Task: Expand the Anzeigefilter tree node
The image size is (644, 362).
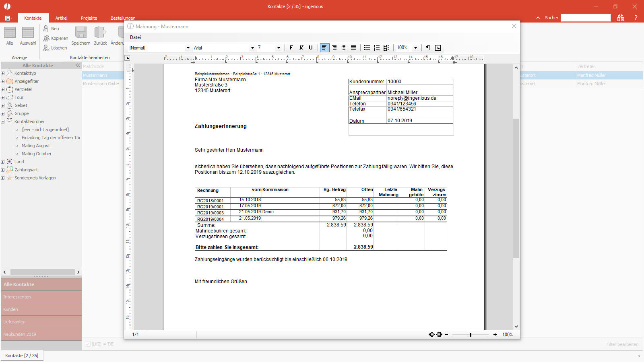Action: (x=3, y=81)
